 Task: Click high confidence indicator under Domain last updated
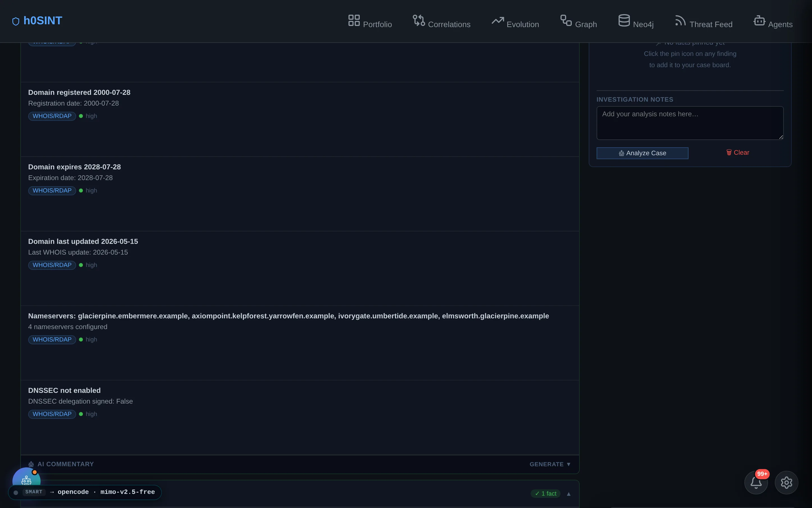(88, 265)
